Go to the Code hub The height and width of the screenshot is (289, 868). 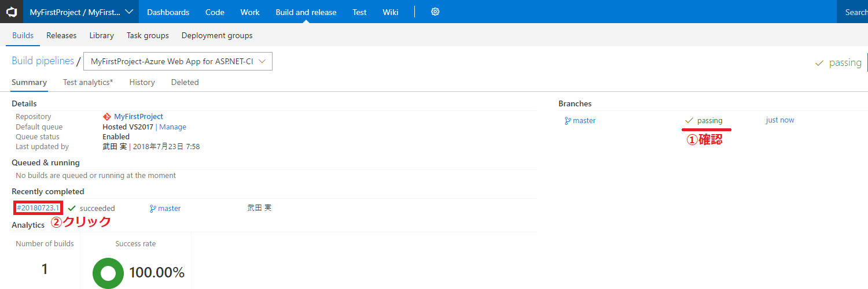215,12
